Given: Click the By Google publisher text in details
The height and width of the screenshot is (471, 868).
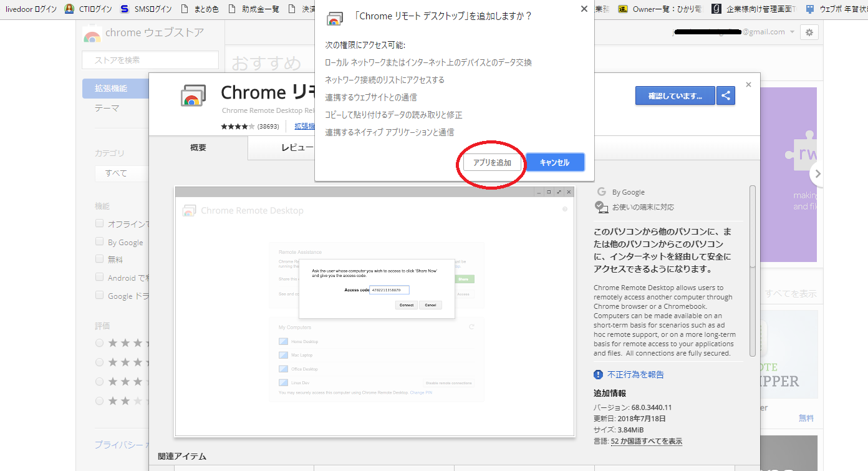Looking at the screenshot, I should pos(628,192).
